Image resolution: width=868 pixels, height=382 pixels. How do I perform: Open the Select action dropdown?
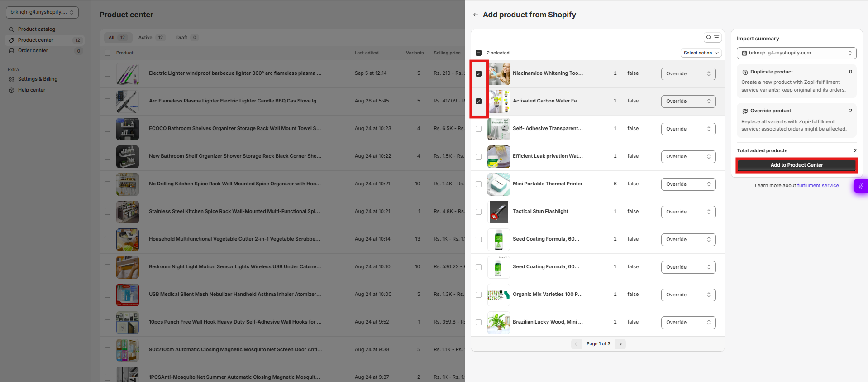click(x=701, y=53)
